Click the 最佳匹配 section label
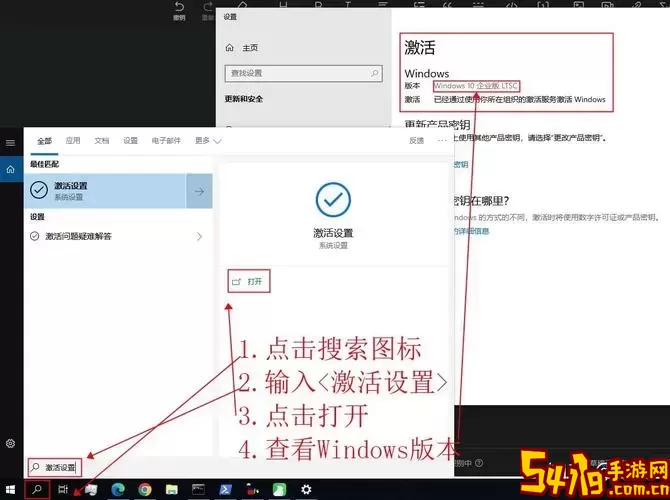The image size is (670, 500). coord(44,164)
